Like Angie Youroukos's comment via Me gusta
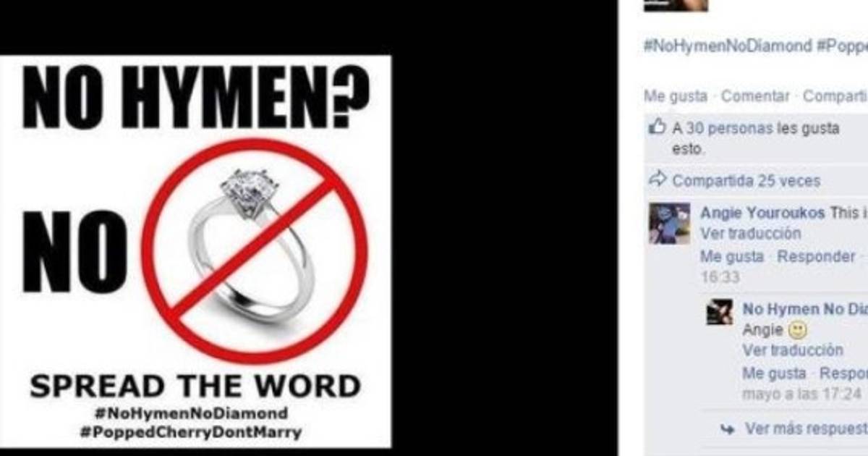The height and width of the screenshot is (456, 868). (x=732, y=256)
